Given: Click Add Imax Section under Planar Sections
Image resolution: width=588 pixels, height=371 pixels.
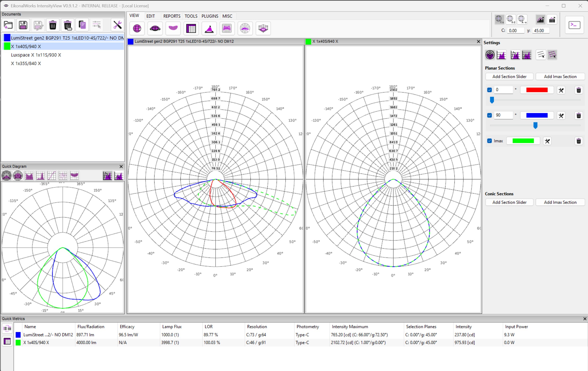Looking at the screenshot, I should click(x=560, y=77).
